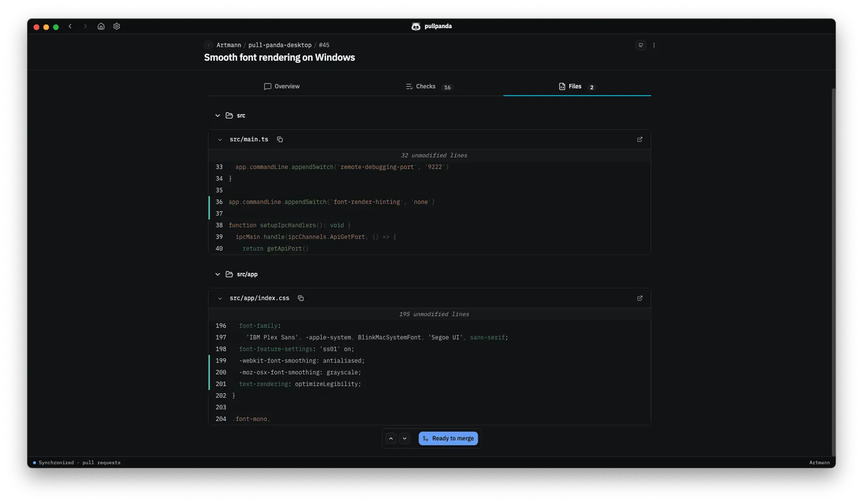Click line 200 -moz-osx-font-smoothing: grayscale
The image size is (863, 504).
point(430,372)
